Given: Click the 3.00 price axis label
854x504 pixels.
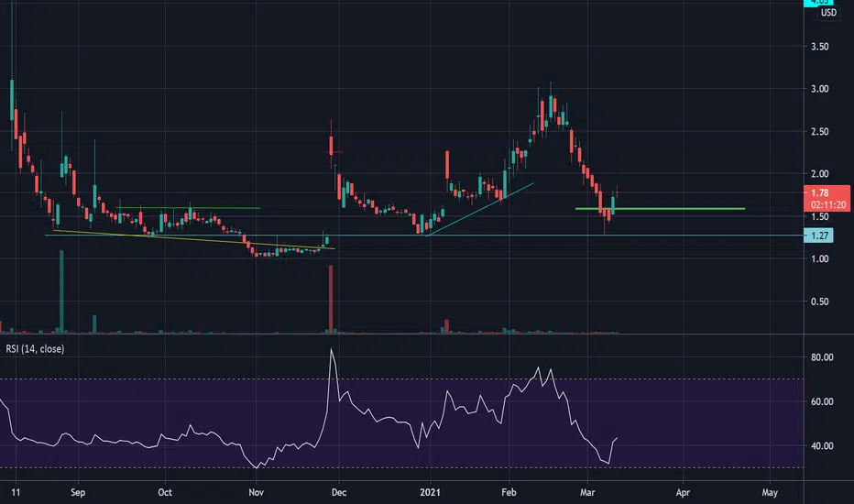Looking at the screenshot, I should coord(820,89).
